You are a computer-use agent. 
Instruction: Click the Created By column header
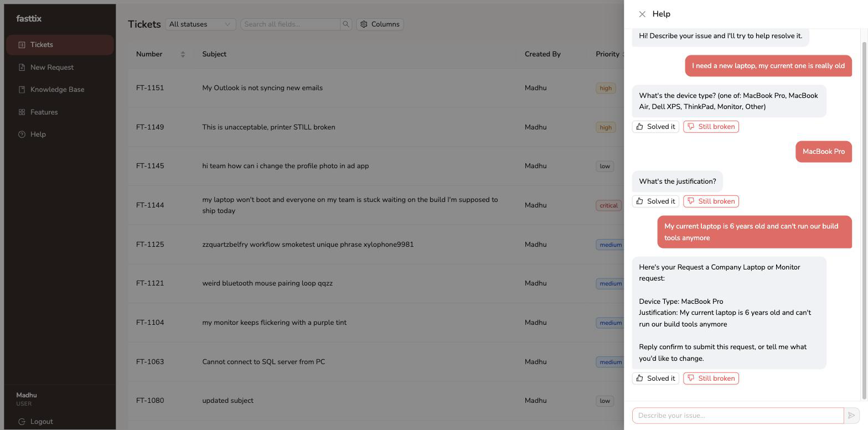point(542,54)
